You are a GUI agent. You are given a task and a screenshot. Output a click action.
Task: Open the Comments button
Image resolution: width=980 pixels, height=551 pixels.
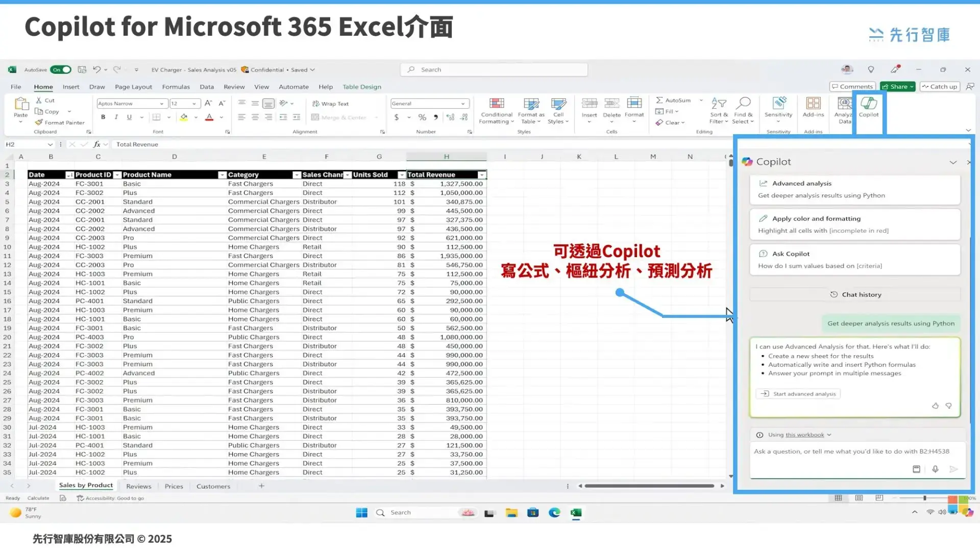852,87
